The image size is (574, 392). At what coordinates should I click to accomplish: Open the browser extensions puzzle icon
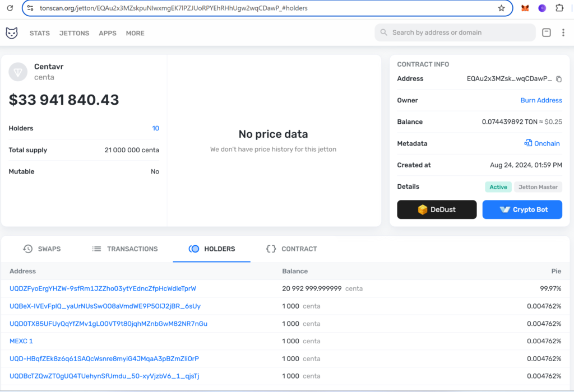pyautogui.click(x=559, y=8)
